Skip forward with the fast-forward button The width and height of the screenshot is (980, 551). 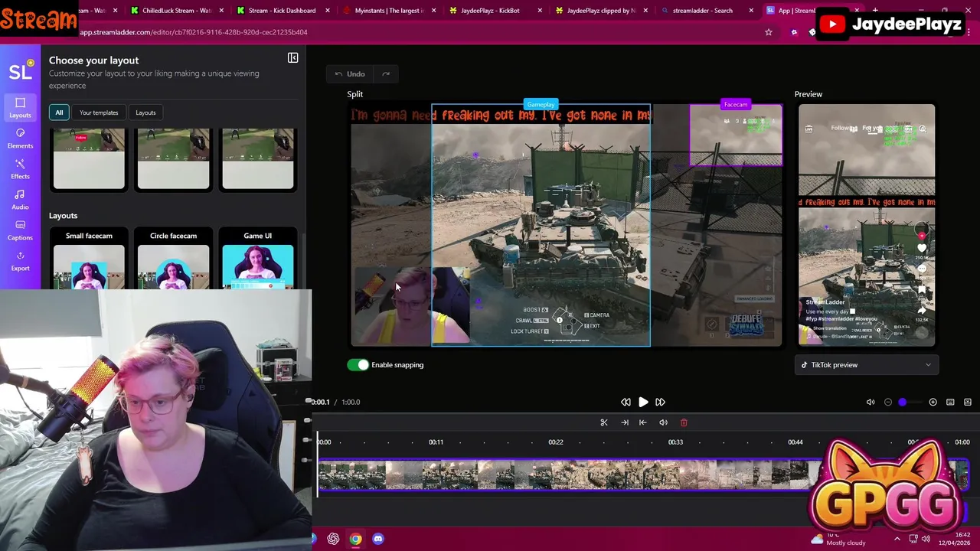660,402
